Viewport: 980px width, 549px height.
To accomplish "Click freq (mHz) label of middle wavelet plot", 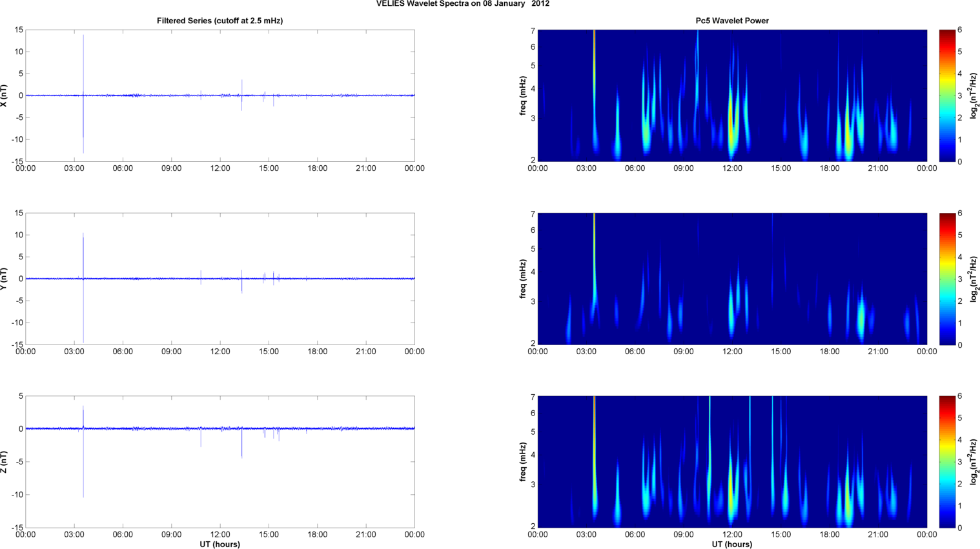I will pyautogui.click(x=523, y=279).
